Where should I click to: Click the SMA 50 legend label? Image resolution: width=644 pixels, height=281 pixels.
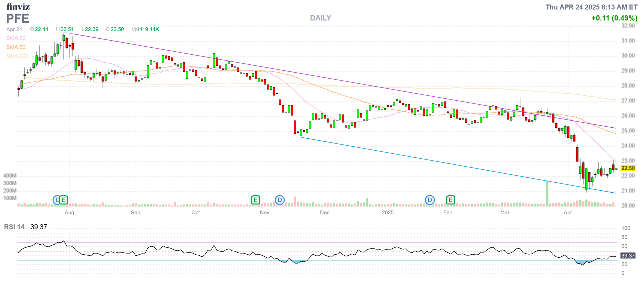click(16, 47)
